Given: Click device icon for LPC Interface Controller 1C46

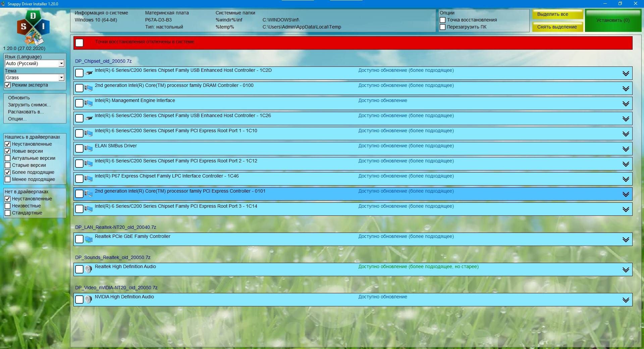Looking at the screenshot, I should coord(89,179).
